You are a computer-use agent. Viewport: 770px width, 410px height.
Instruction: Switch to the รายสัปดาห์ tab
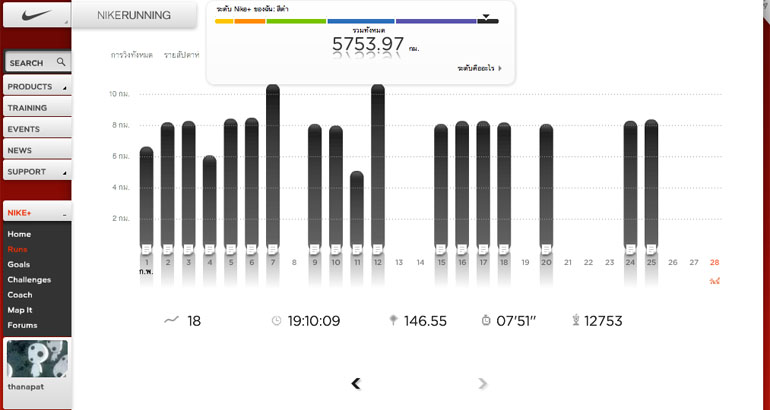[182, 55]
